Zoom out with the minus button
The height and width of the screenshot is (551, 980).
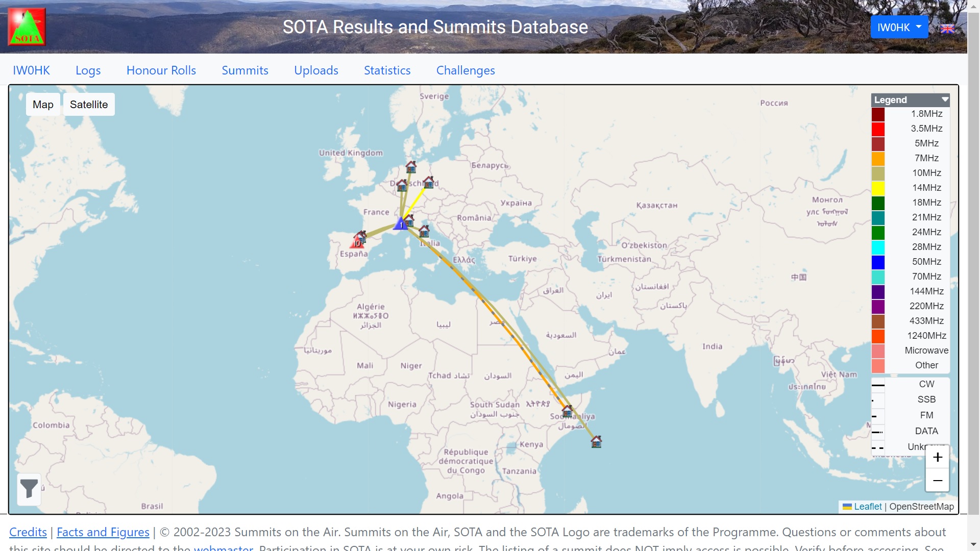coord(937,481)
